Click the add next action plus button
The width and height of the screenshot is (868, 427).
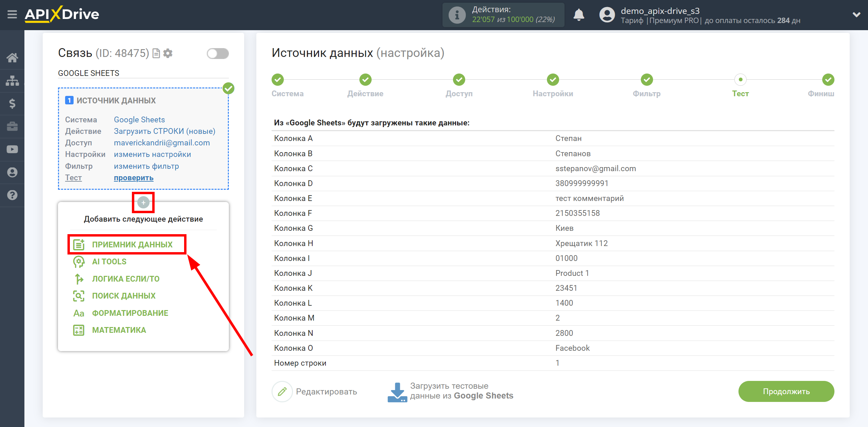143,202
